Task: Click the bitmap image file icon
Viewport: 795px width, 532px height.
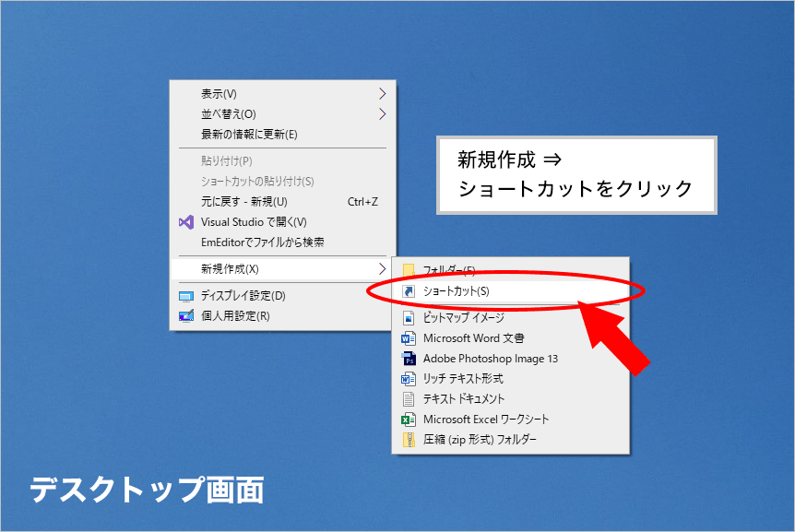Action: 409,318
